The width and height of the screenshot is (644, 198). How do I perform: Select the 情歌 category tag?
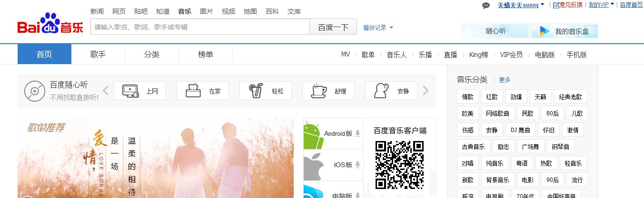467,97
